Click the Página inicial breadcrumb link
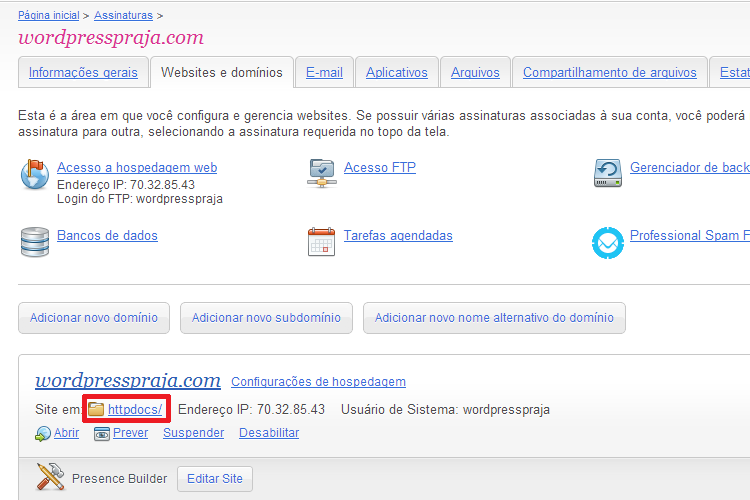Viewport: 750px width, 500px height. 49,15
